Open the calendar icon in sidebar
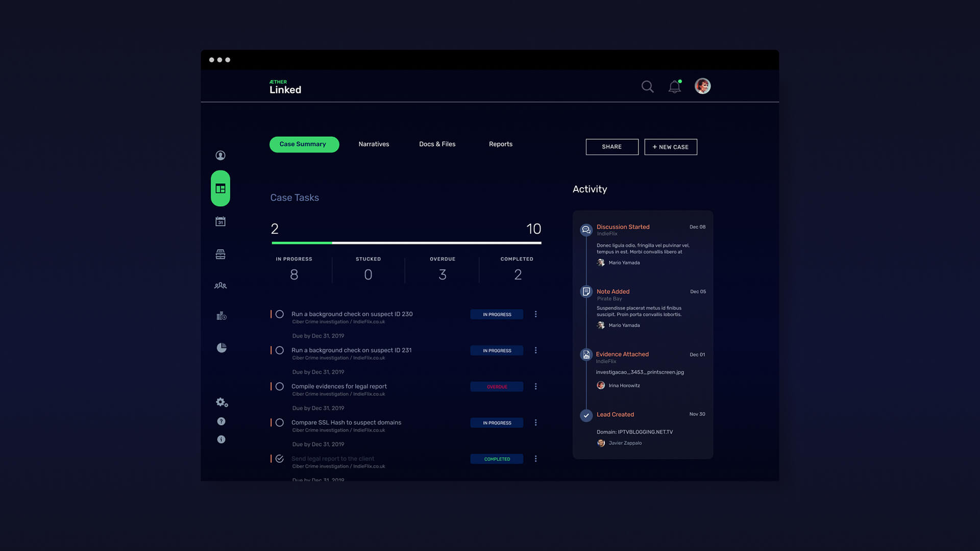The image size is (980, 551). [220, 221]
